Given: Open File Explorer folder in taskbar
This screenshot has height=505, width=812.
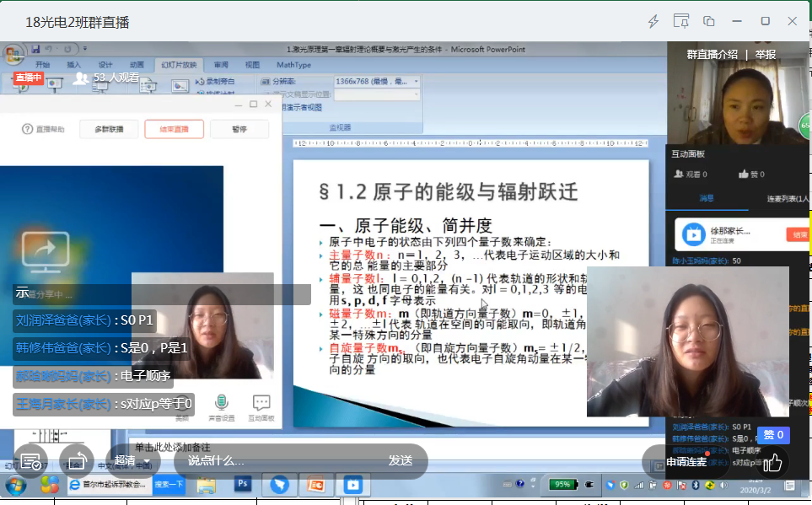Looking at the screenshot, I should coord(206,486).
